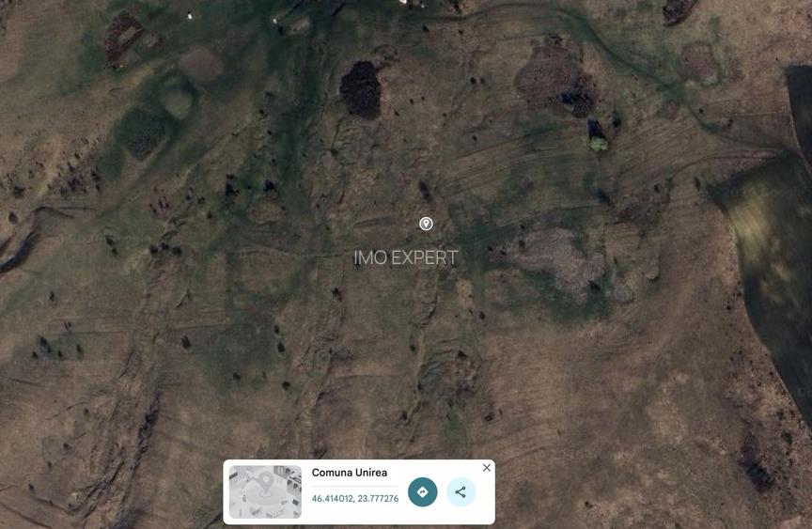Click the horizontal divider line under Comuna Unirea
812x529 pixels.
pos(354,487)
